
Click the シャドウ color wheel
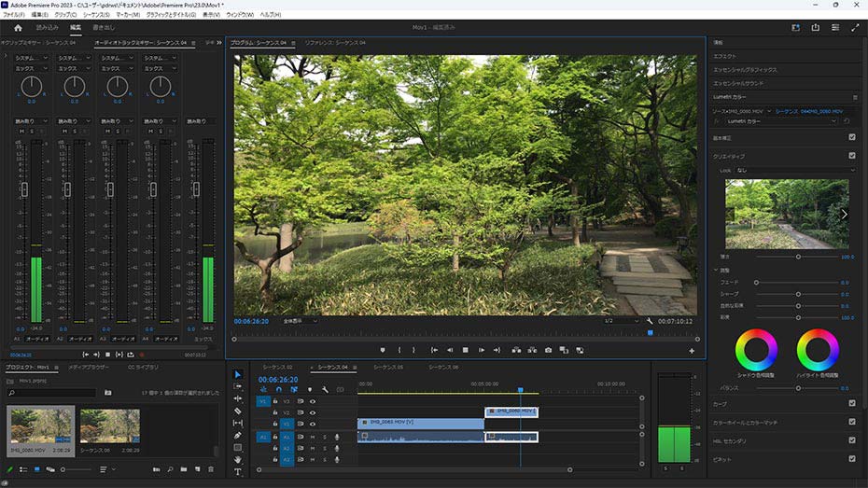pos(755,349)
